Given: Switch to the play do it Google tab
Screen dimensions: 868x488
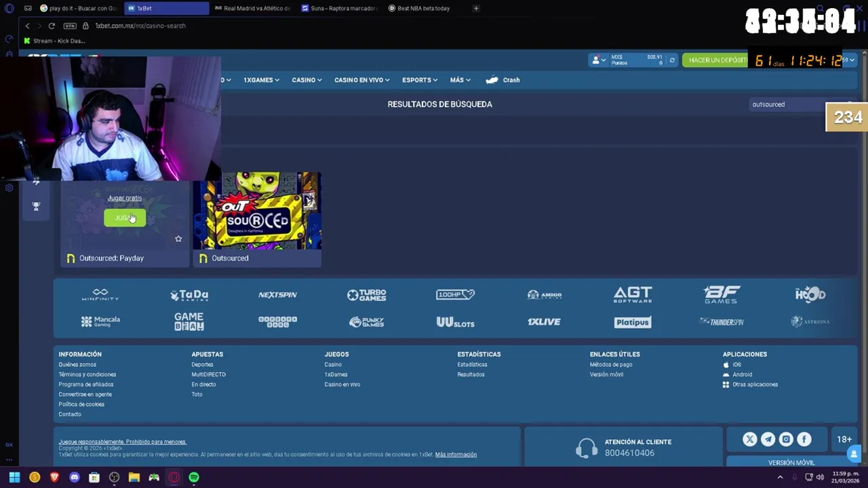Looking at the screenshot, I should point(79,8).
